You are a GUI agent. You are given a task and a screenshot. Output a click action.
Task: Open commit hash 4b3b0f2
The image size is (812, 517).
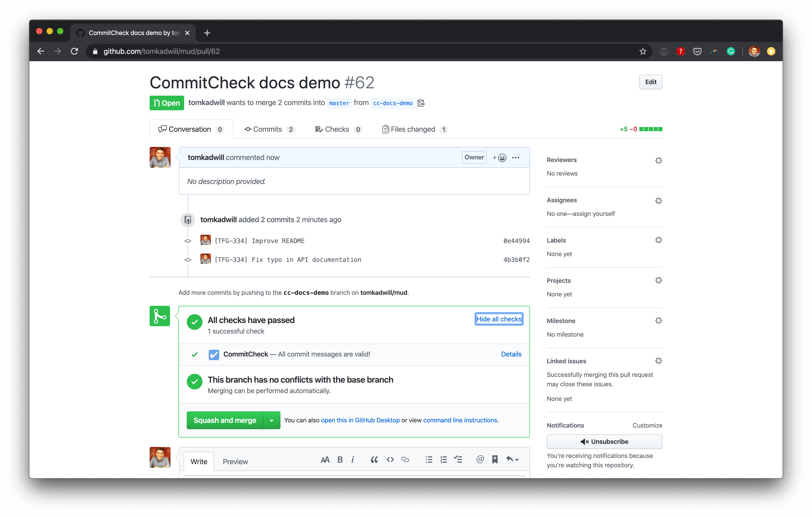pyautogui.click(x=516, y=260)
